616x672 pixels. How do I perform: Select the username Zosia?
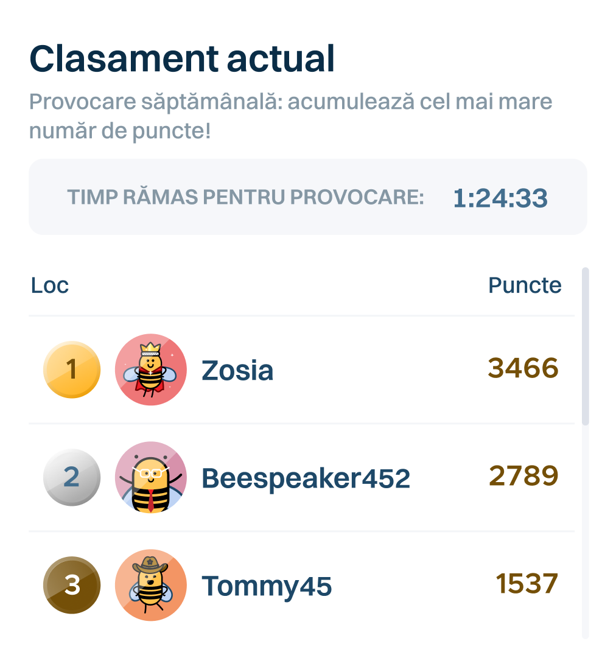point(237,371)
